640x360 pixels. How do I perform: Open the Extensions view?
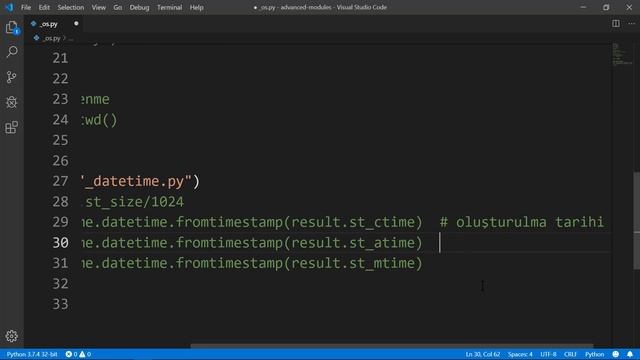point(12,127)
